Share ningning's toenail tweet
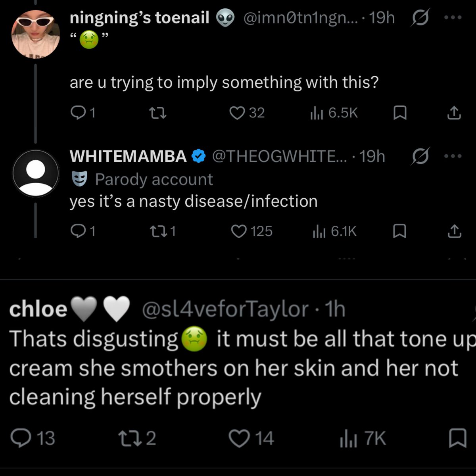 pyautogui.click(x=454, y=113)
